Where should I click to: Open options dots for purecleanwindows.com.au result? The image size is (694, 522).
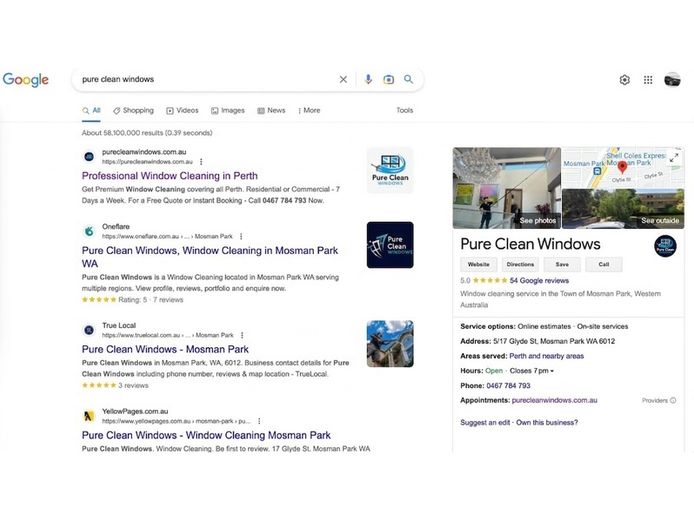click(x=201, y=162)
